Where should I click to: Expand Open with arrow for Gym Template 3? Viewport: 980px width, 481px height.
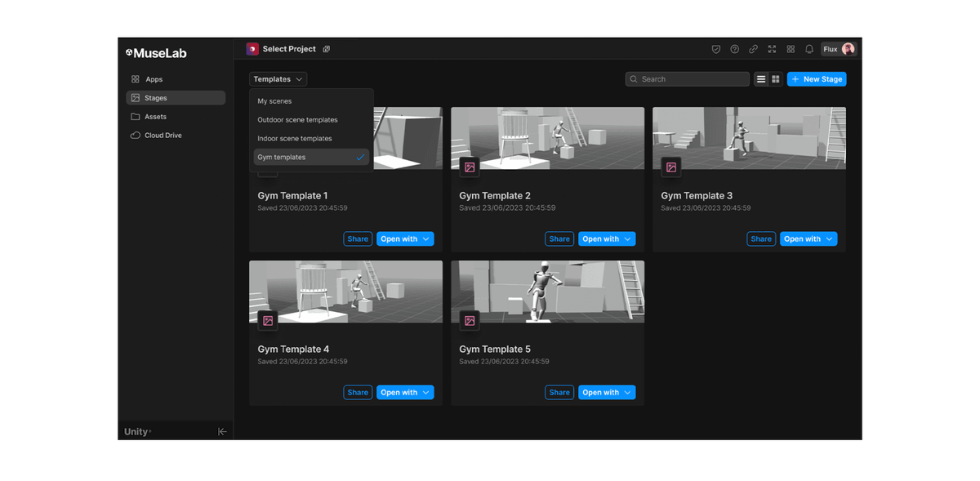[x=830, y=239]
